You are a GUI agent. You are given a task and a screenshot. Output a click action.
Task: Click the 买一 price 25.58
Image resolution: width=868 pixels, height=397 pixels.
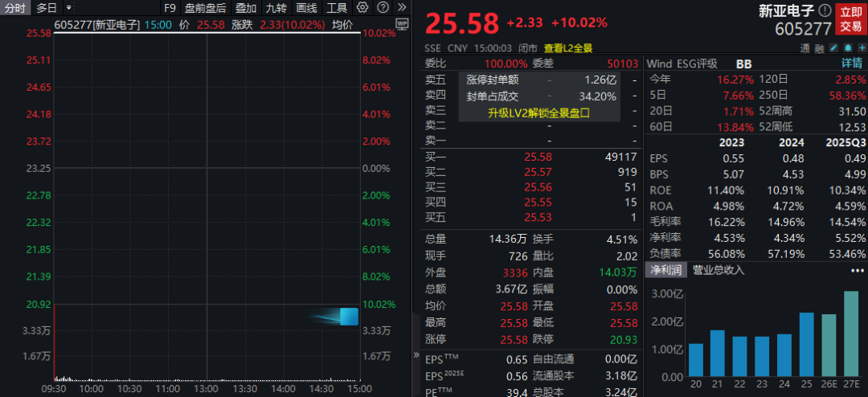(538, 158)
